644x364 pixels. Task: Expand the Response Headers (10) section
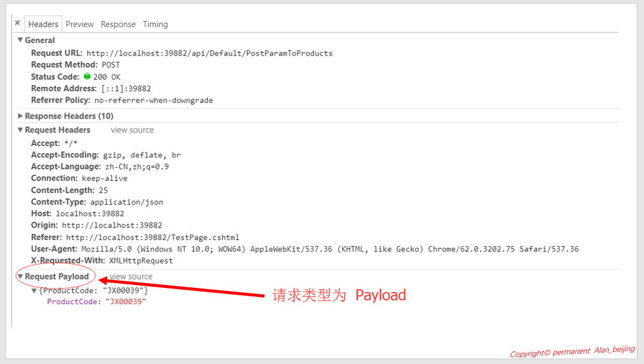(x=20, y=116)
